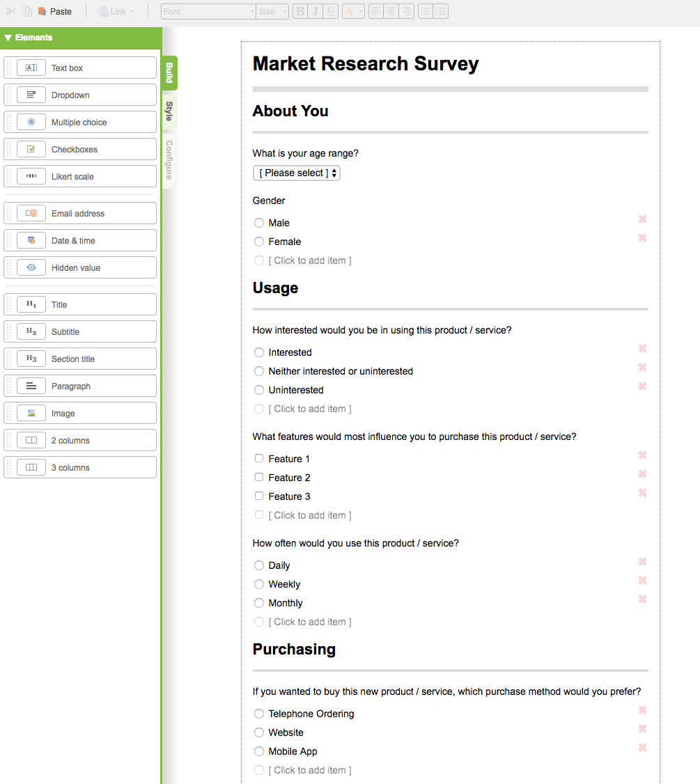Click the Italic formatting icon
The height and width of the screenshot is (784, 700).
(x=316, y=12)
